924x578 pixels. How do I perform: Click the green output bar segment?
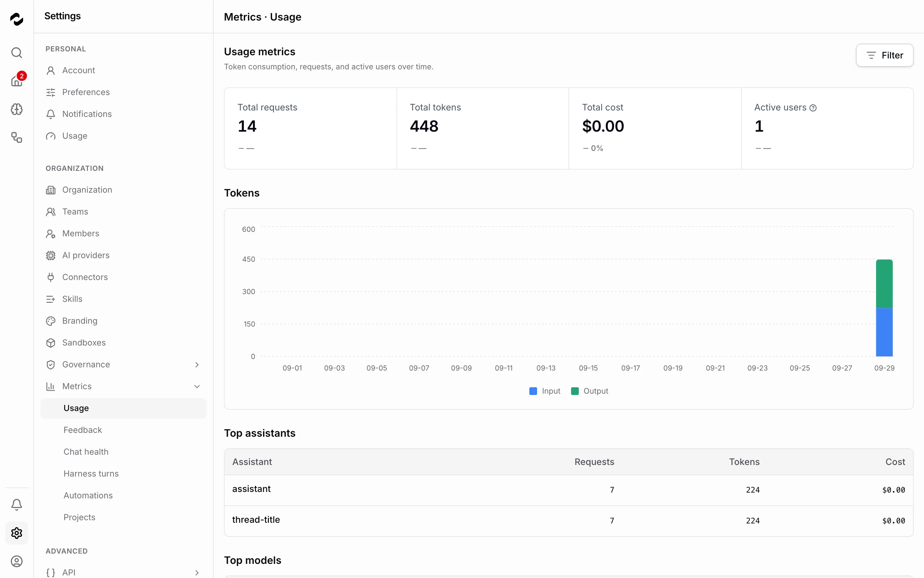coord(884,284)
